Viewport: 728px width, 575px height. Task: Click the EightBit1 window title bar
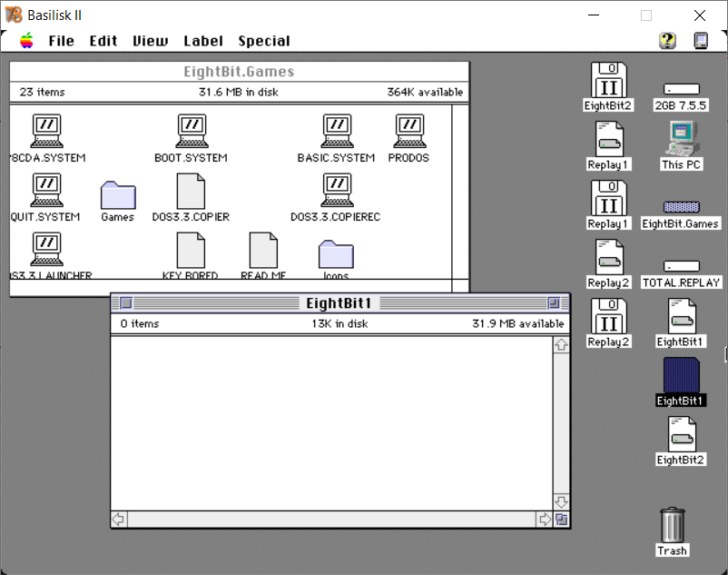(x=339, y=303)
